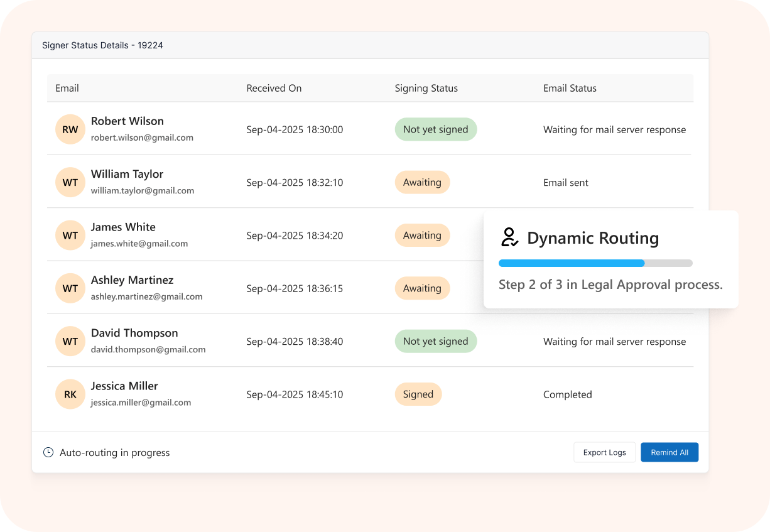Click the Email Status column header
The image size is (770, 532).
click(x=570, y=89)
